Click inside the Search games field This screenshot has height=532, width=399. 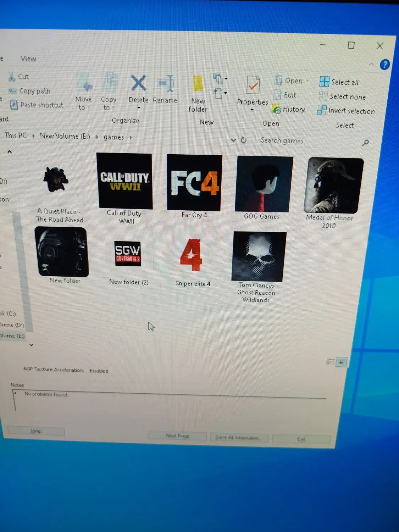coord(309,141)
